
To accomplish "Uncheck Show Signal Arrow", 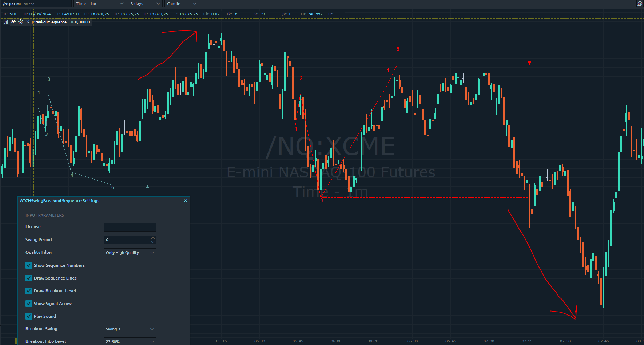I will click(x=29, y=304).
